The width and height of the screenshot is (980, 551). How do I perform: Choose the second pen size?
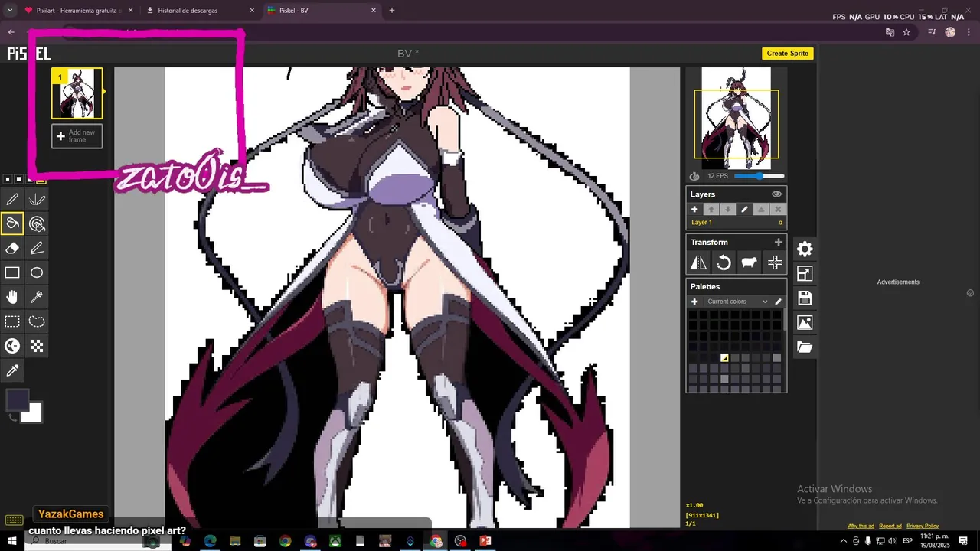[19, 179]
